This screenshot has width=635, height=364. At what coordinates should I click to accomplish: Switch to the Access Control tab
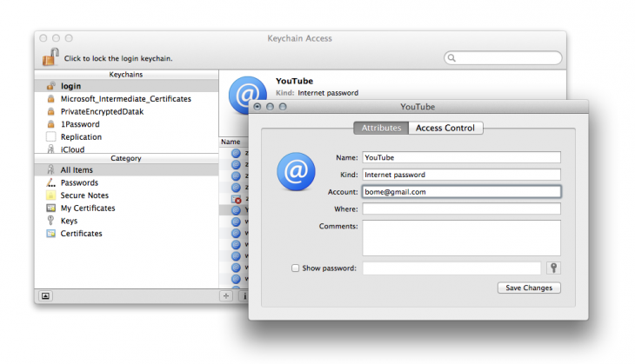click(445, 128)
